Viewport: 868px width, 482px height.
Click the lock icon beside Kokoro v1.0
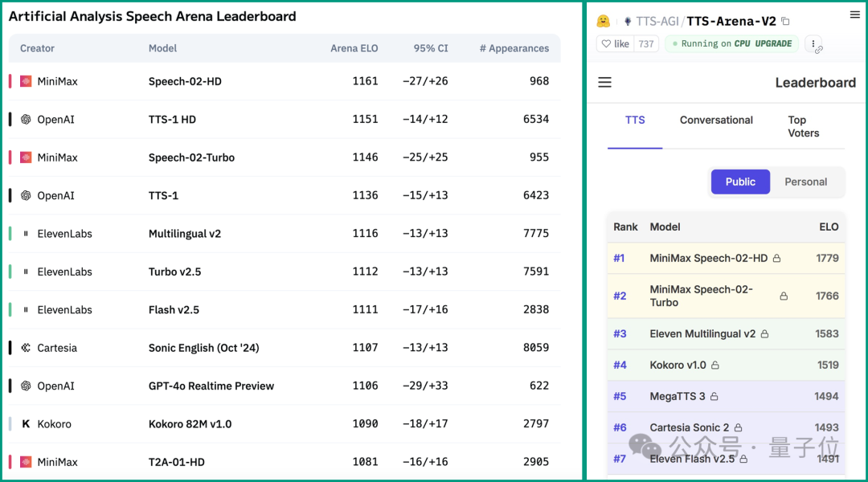click(715, 366)
